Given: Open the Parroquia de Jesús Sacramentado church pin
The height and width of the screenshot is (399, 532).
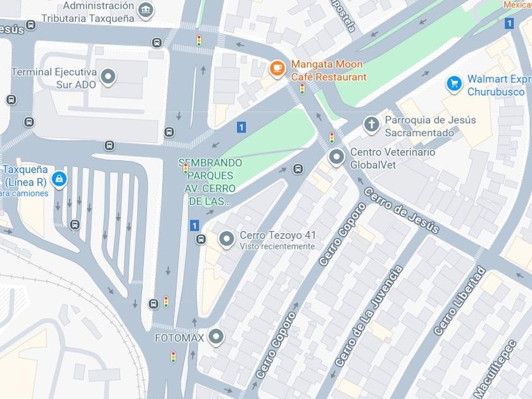Looking at the screenshot, I should click(x=372, y=125).
